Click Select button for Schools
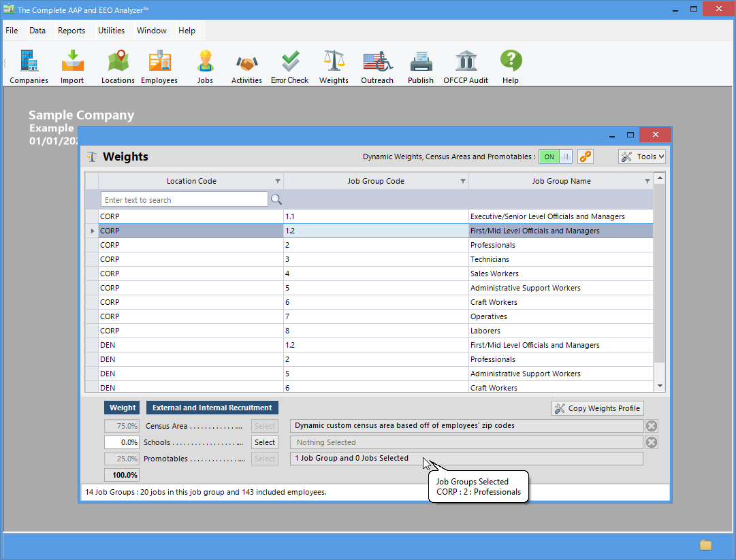The image size is (736, 560). [x=265, y=442]
